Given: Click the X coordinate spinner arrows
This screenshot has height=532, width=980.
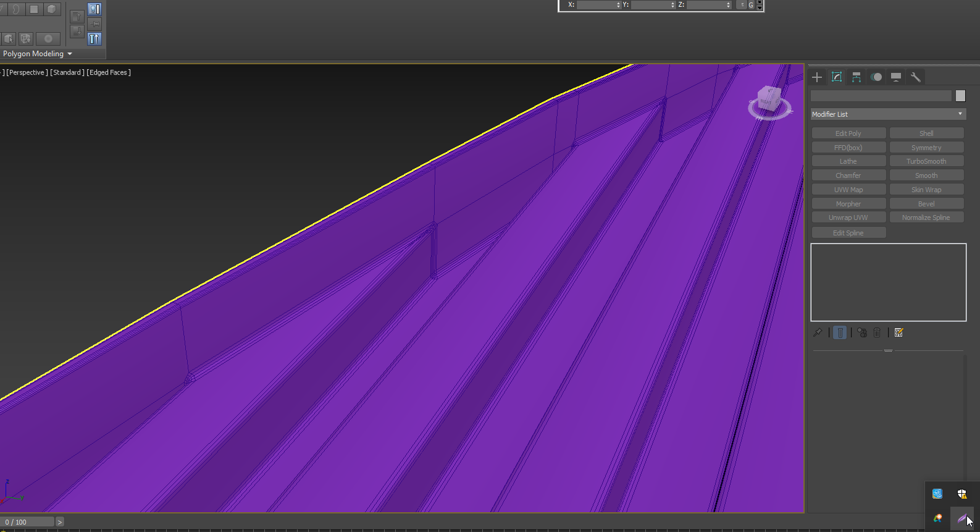Looking at the screenshot, I should click(619, 5).
